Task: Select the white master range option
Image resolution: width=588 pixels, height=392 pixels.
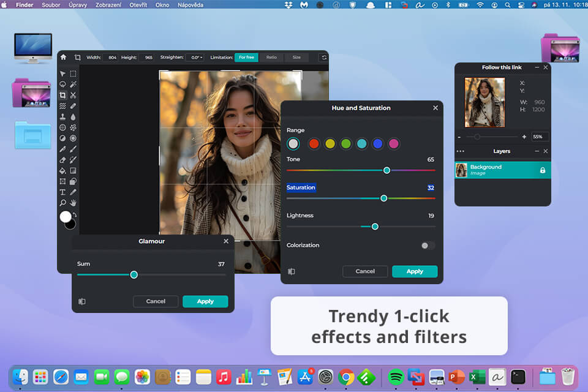Action: tap(293, 144)
